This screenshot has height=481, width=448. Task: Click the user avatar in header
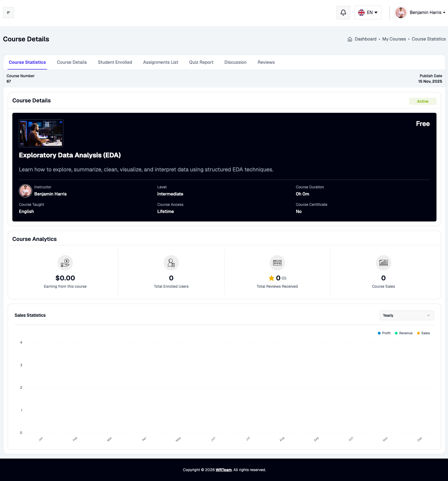coord(401,13)
